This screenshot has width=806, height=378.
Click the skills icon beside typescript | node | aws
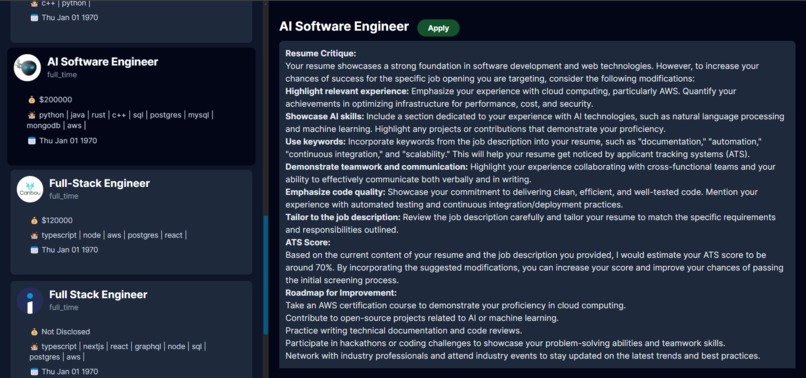[x=34, y=235]
